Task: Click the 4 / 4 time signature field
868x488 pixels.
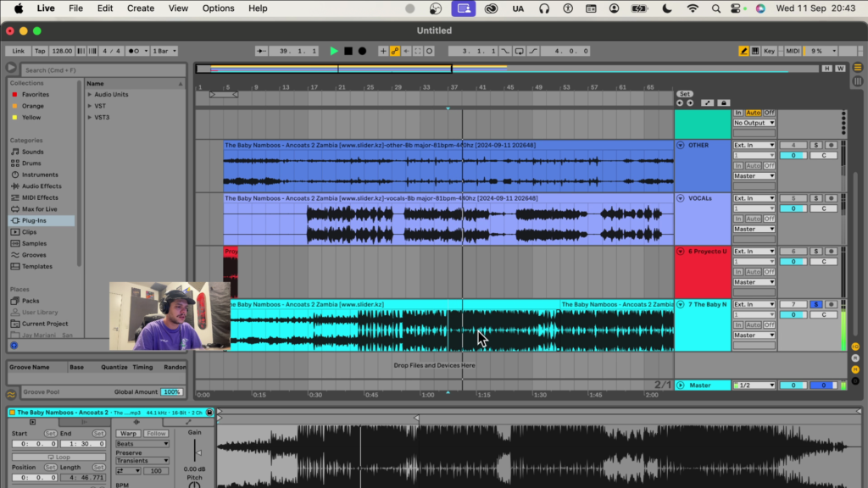Action: [x=111, y=51]
